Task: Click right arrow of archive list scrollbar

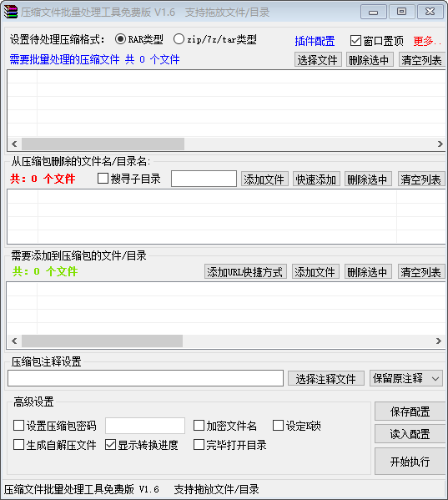Action: coord(440,144)
